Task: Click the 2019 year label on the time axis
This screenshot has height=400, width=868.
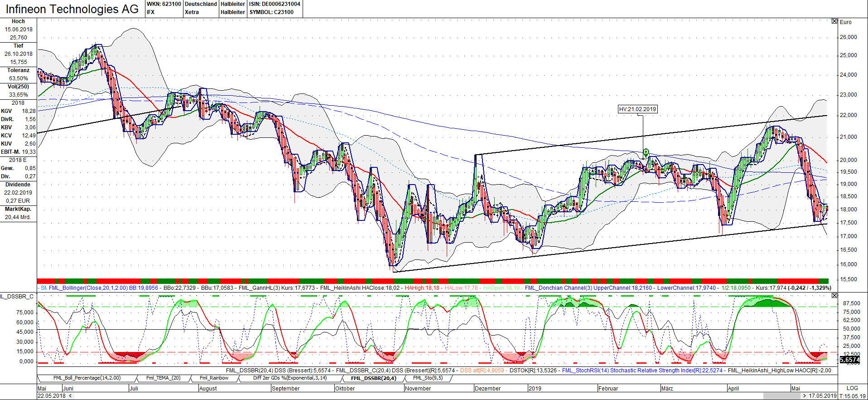Action: point(535,389)
